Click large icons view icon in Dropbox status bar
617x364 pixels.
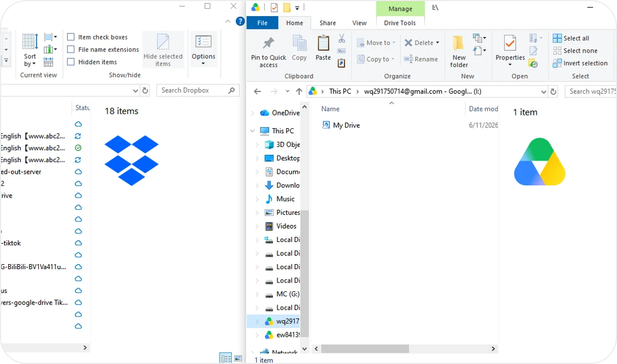pos(238,358)
